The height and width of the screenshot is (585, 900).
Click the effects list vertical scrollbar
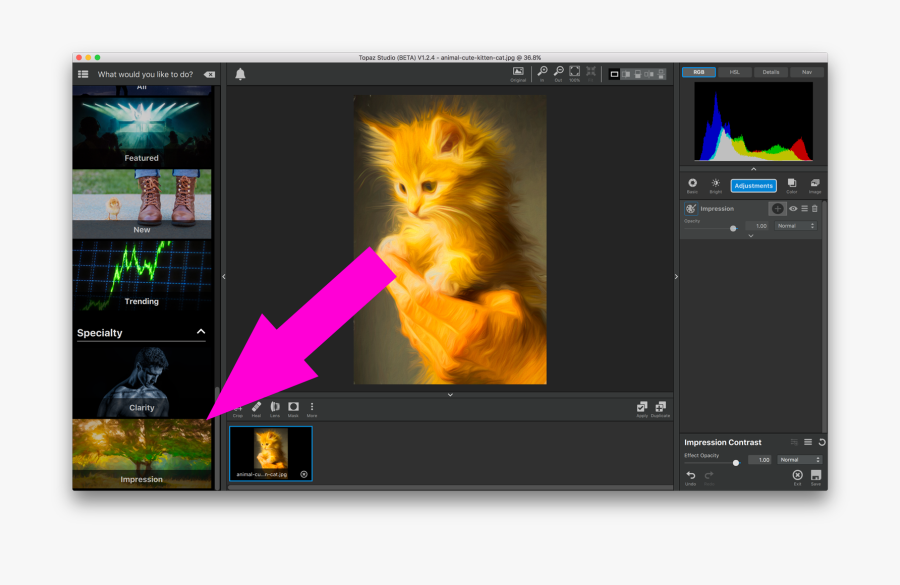(x=217, y=437)
